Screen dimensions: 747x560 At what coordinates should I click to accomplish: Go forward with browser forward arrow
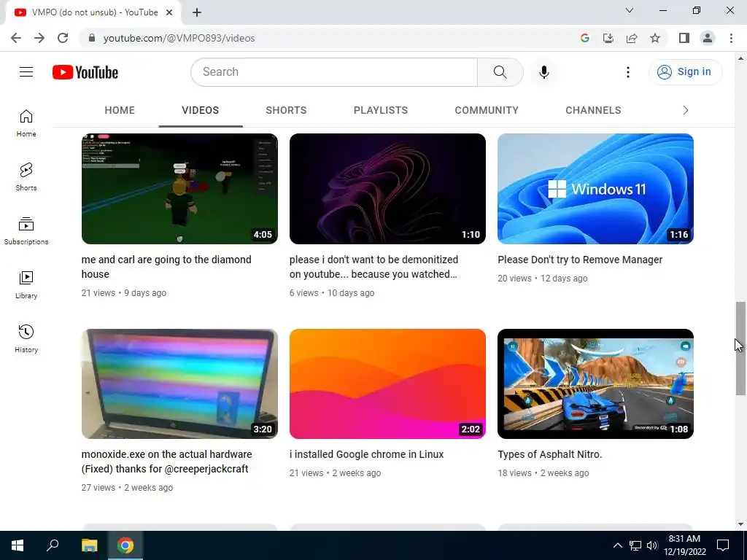[39, 38]
